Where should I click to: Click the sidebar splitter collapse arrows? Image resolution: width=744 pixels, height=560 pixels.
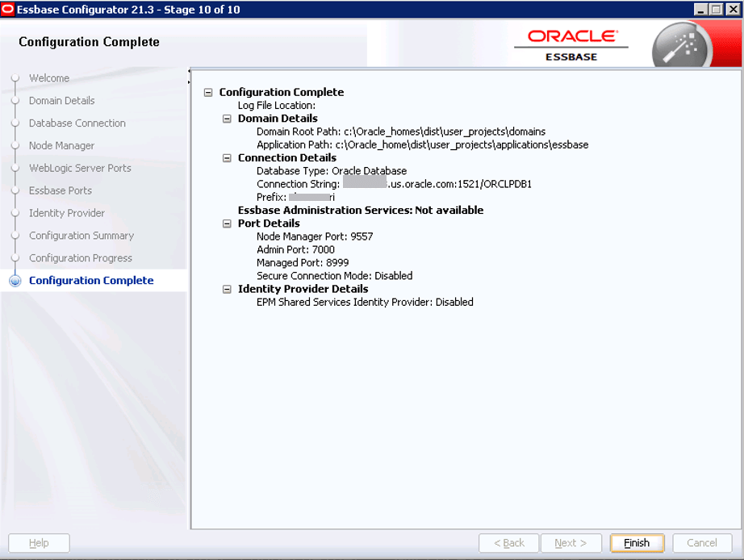coord(189,77)
